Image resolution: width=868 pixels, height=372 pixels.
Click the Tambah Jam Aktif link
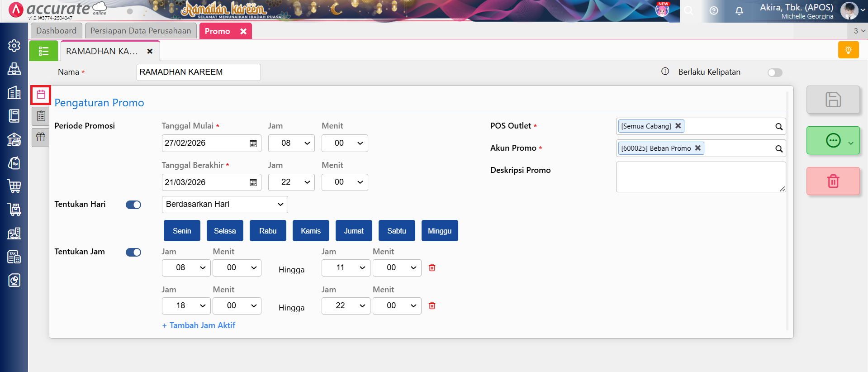click(x=199, y=325)
